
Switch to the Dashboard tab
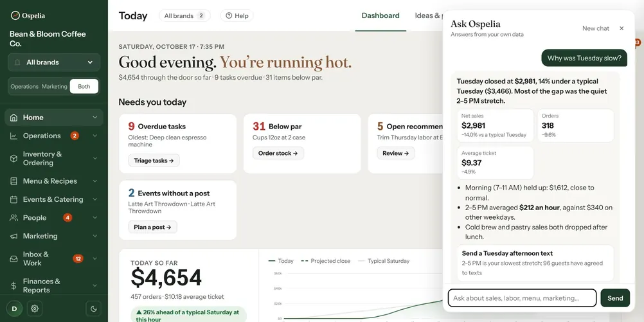click(x=380, y=15)
